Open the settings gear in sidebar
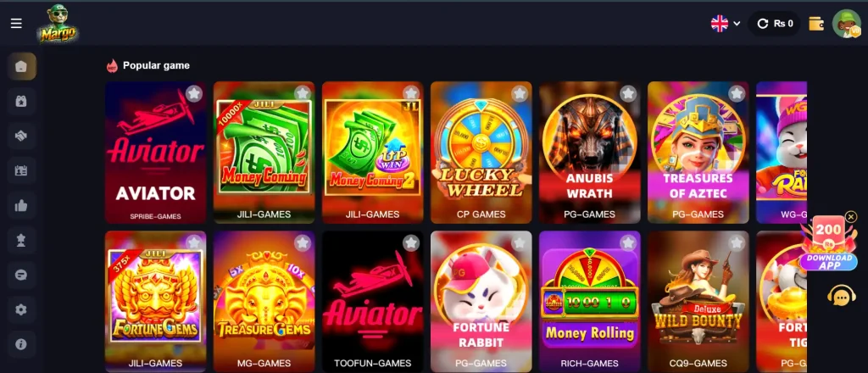Screen dimensions: 868x373 [21, 310]
